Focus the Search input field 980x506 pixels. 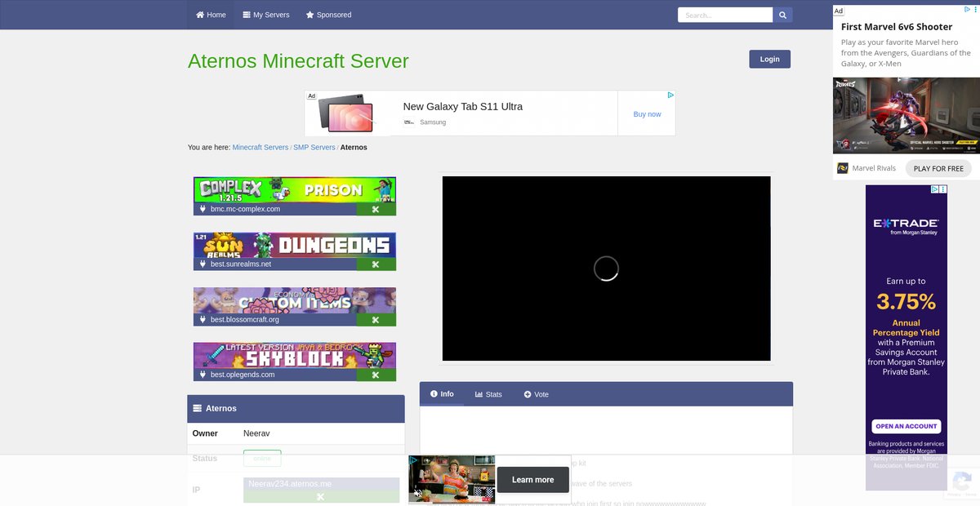[725, 15]
